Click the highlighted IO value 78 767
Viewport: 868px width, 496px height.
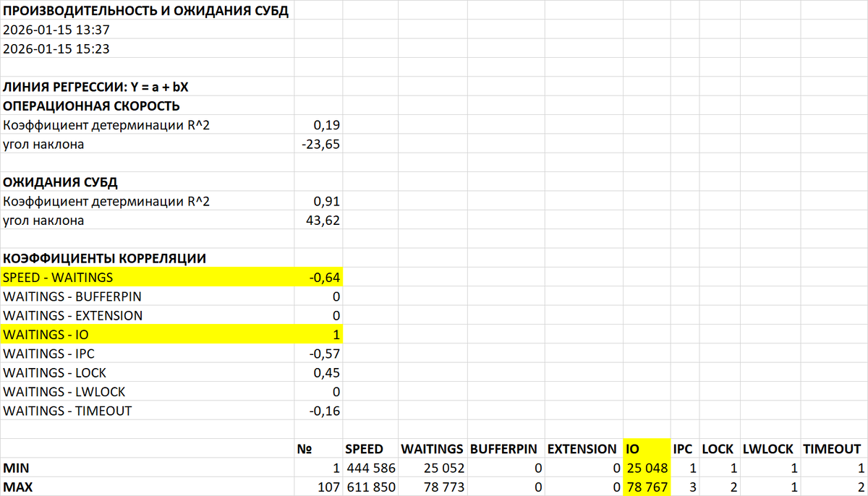pyautogui.click(x=647, y=487)
